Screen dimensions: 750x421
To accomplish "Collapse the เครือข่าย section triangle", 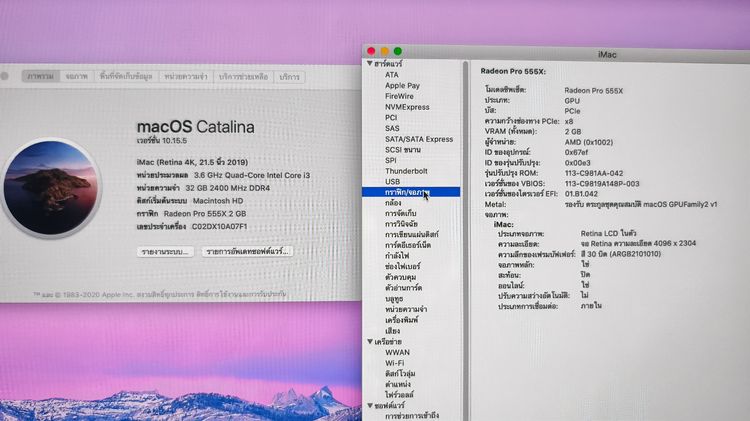I will [370, 342].
